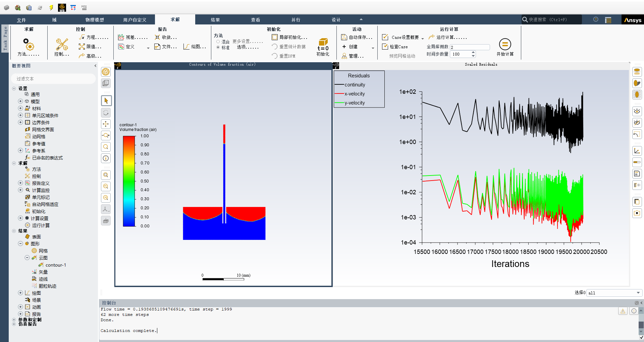Click the axes plot icon in right toolbar

pyautogui.click(x=637, y=151)
